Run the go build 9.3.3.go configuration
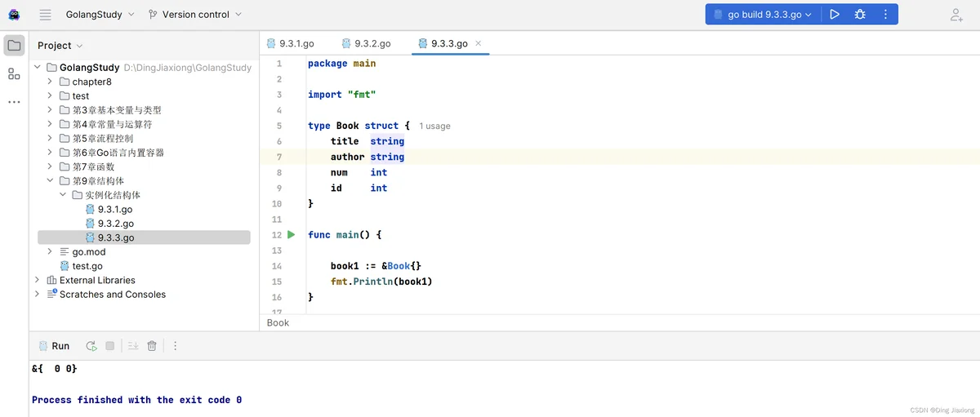980x417 pixels. tap(835, 15)
